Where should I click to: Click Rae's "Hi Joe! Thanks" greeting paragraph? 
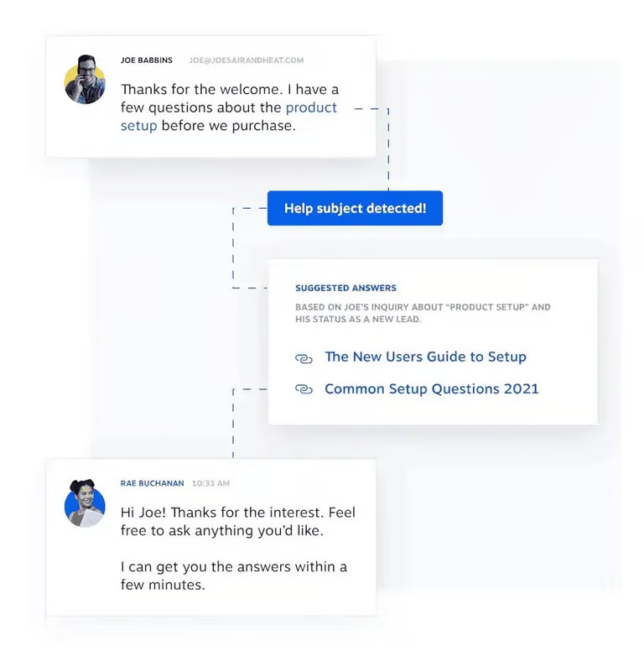coord(237,522)
